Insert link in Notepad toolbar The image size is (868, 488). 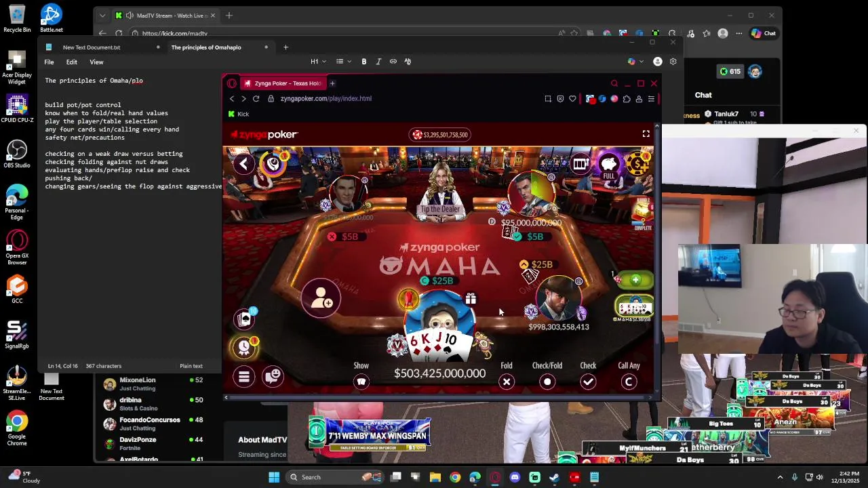(393, 62)
